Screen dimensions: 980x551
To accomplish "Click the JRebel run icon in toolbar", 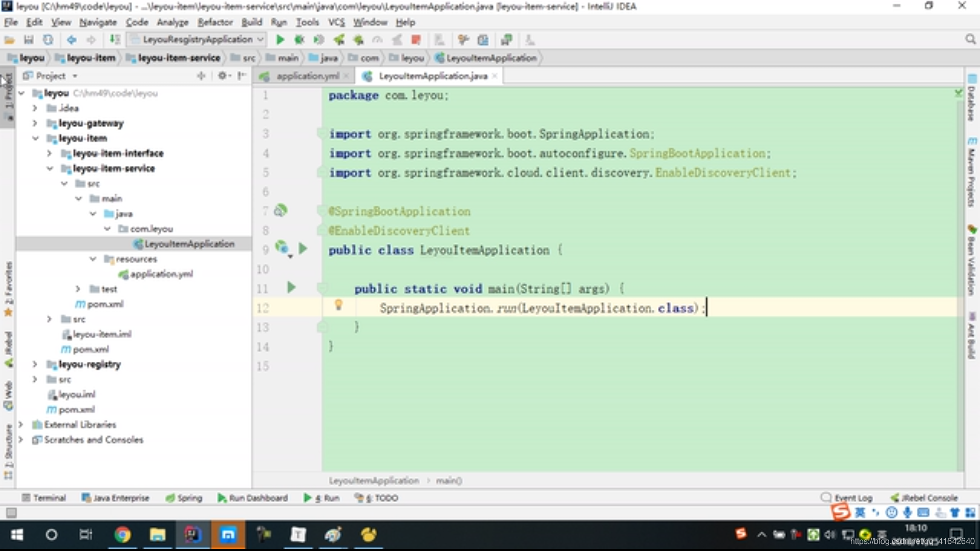I will coord(339,40).
